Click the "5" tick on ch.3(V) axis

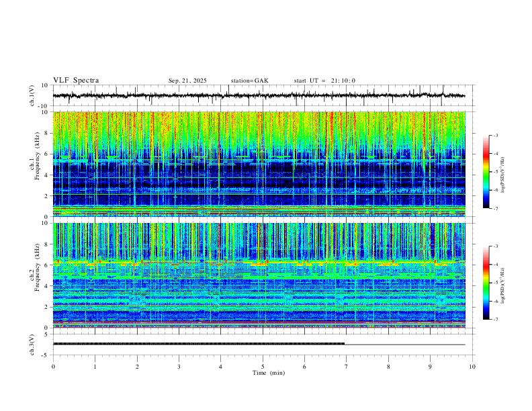click(x=47, y=334)
